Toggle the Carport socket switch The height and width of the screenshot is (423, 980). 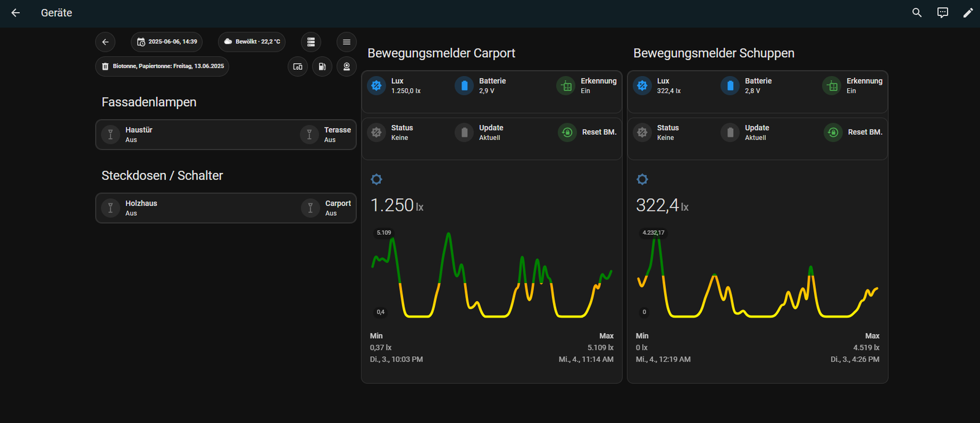pos(311,208)
